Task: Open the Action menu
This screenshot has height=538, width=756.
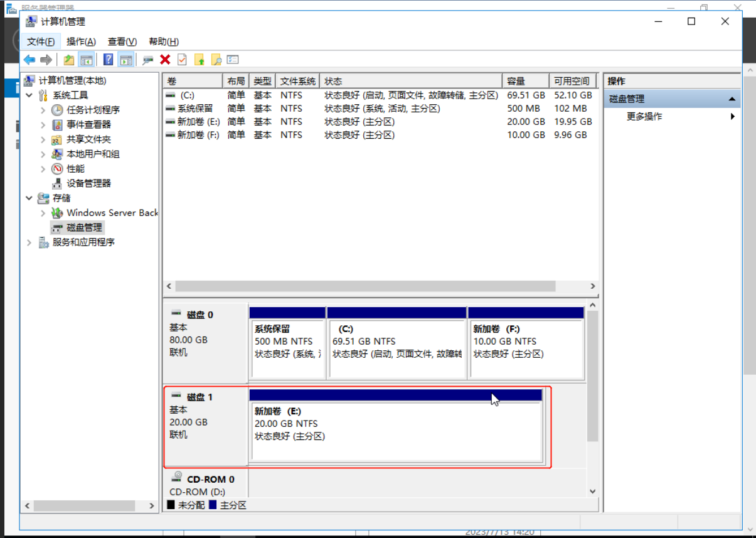Action: pyautogui.click(x=81, y=41)
